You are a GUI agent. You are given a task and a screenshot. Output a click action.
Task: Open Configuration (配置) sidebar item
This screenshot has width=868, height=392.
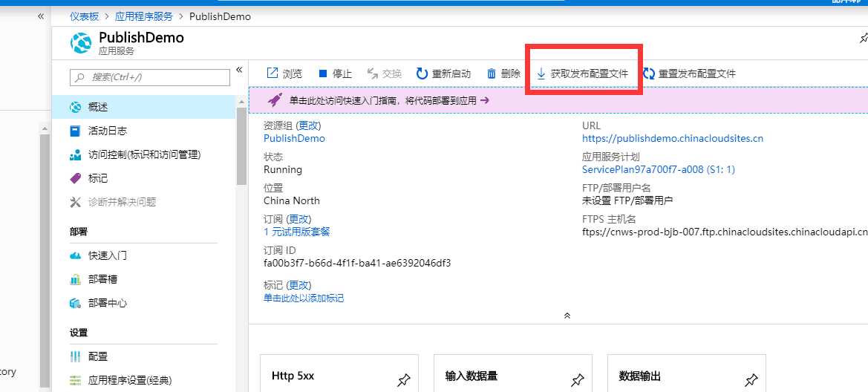point(144,356)
